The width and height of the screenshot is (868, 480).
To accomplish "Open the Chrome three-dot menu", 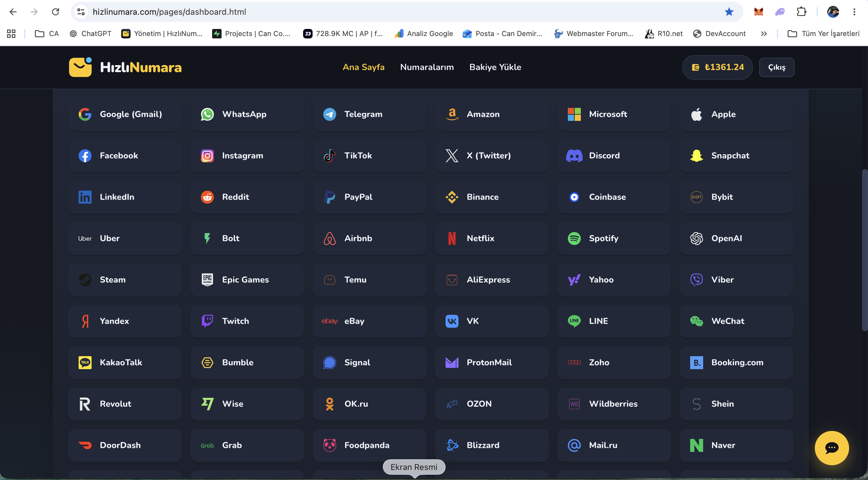I will pos(854,12).
